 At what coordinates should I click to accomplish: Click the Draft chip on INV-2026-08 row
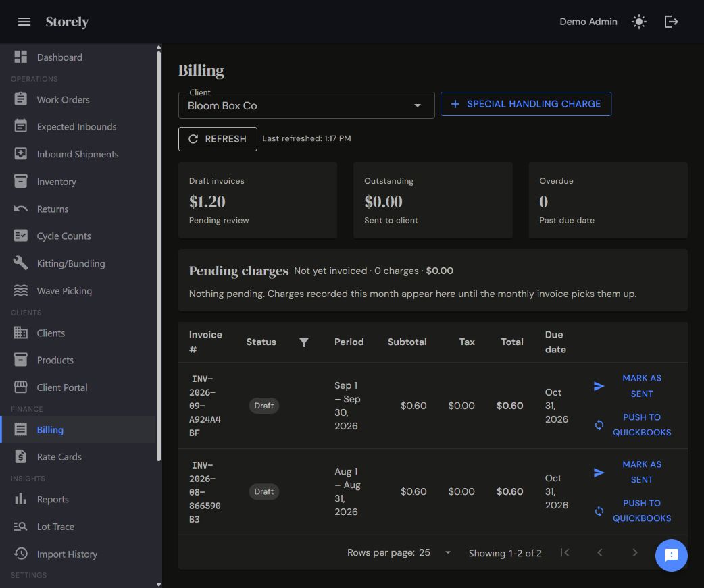[x=264, y=491]
